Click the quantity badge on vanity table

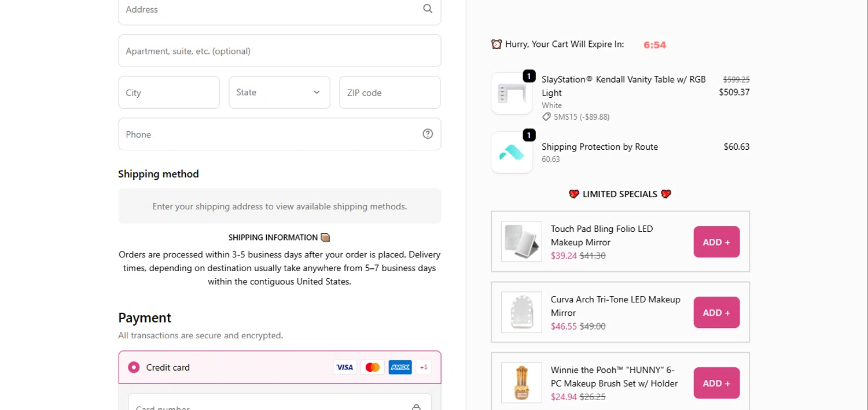[529, 76]
